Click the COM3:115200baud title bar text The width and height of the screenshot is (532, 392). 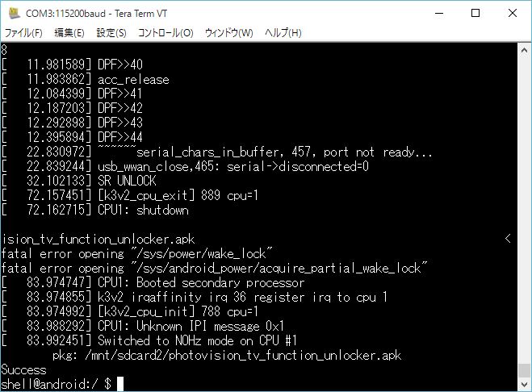coord(96,14)
